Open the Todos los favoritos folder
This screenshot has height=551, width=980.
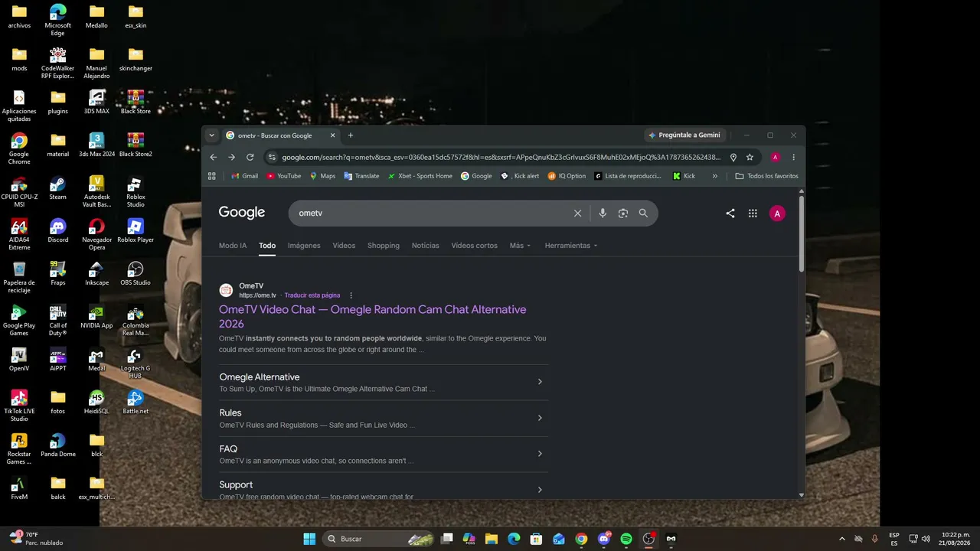(x=766, y=176)
